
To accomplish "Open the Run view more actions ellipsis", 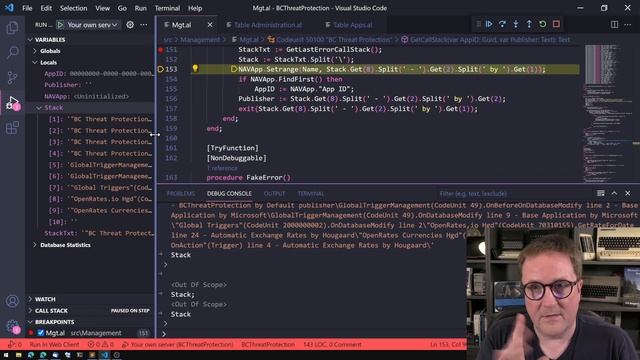I will coord(144,25).
